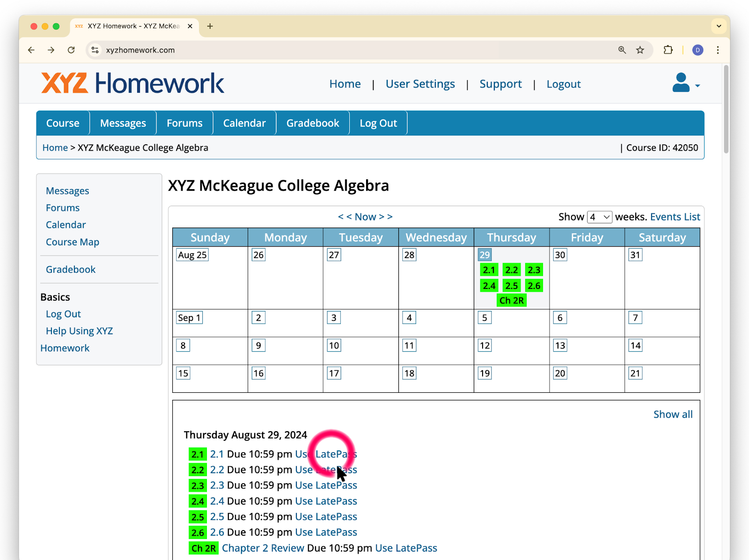Open Help Using XYZ Homework link

[x=77, y=339]
